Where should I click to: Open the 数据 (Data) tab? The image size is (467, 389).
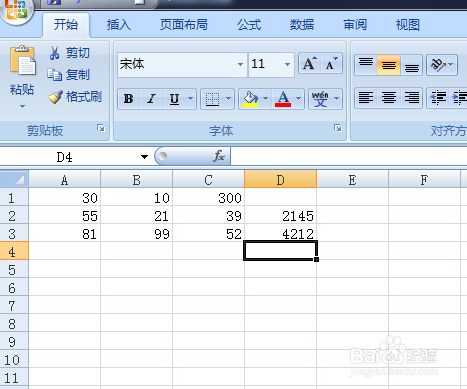(x=302, y=25)
